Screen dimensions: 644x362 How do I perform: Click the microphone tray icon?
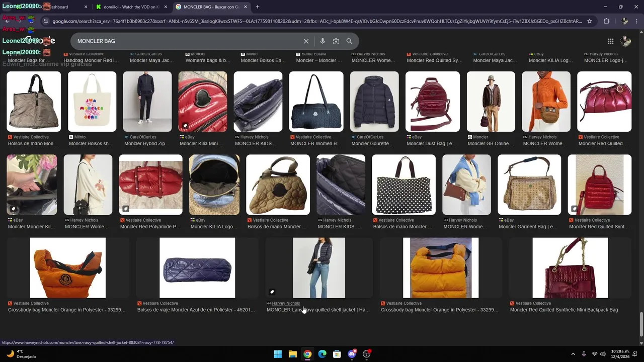click(584, 354)
